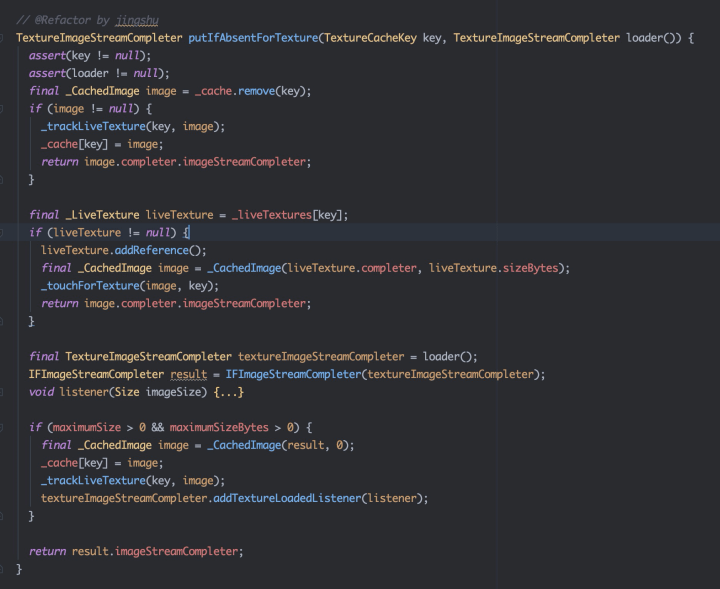Click the blue IFImageStreamCompleter constructor call

(293, 375)
